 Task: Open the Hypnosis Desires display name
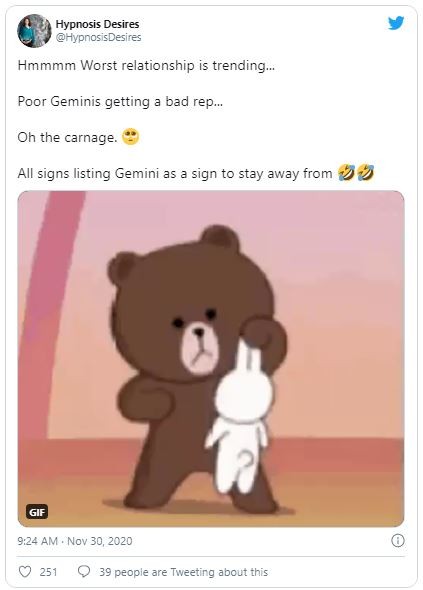97,24
